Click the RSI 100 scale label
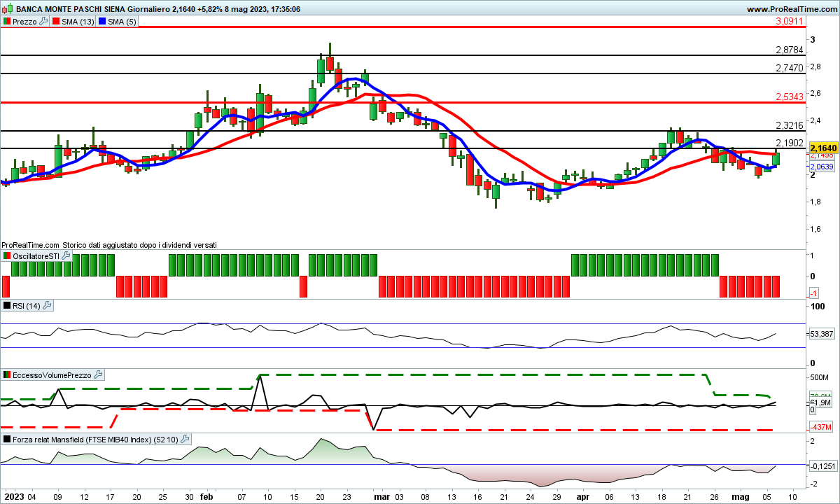 (x=816, y=307)
